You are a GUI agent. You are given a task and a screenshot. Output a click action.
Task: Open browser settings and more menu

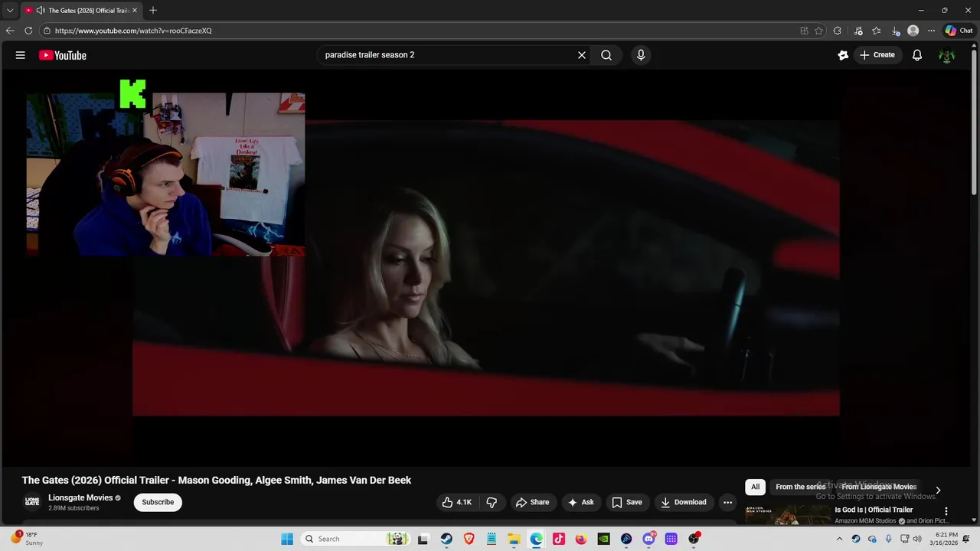pos(931,31)
